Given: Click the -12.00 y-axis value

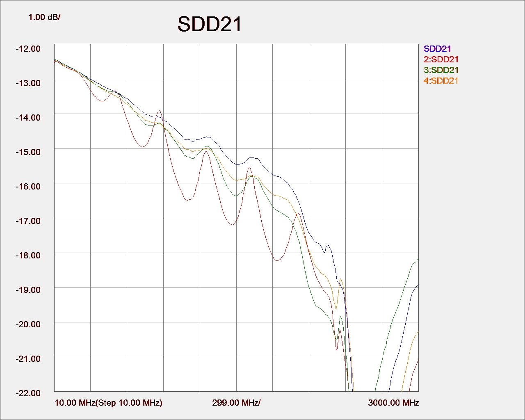Looking at the screenshot, I should tap(28, 49).
